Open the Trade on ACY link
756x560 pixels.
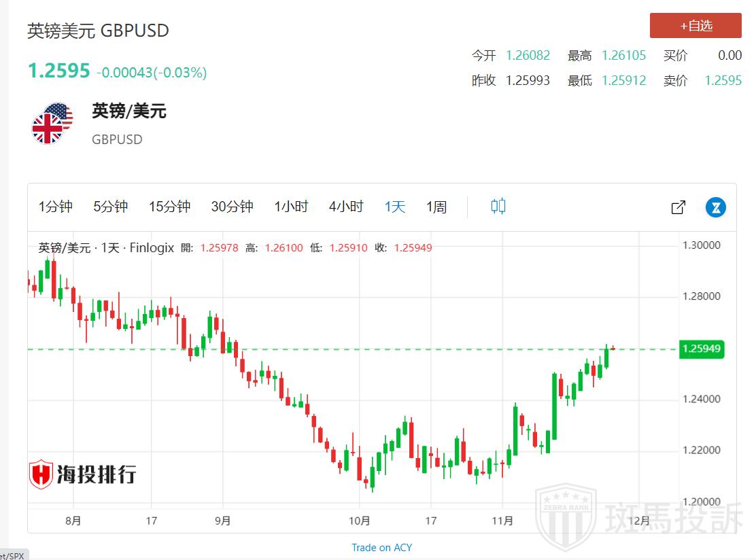point(381,547)
